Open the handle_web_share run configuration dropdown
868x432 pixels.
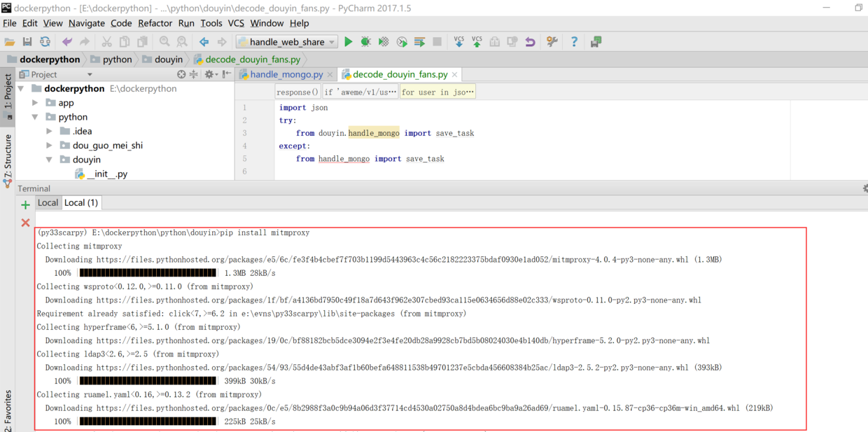tap(286, 42)
